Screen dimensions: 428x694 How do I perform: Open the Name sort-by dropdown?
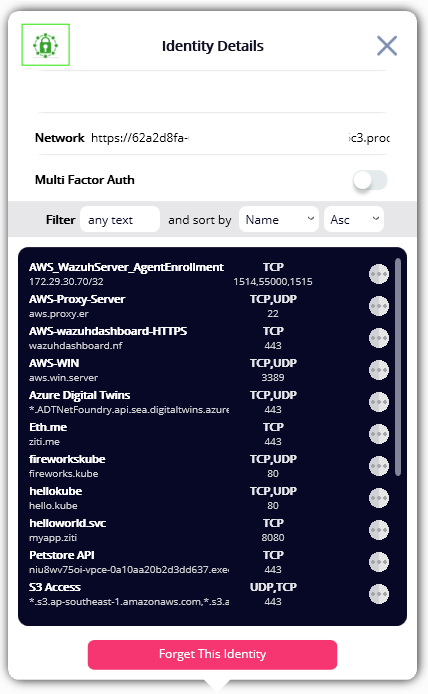click(279, 219)
